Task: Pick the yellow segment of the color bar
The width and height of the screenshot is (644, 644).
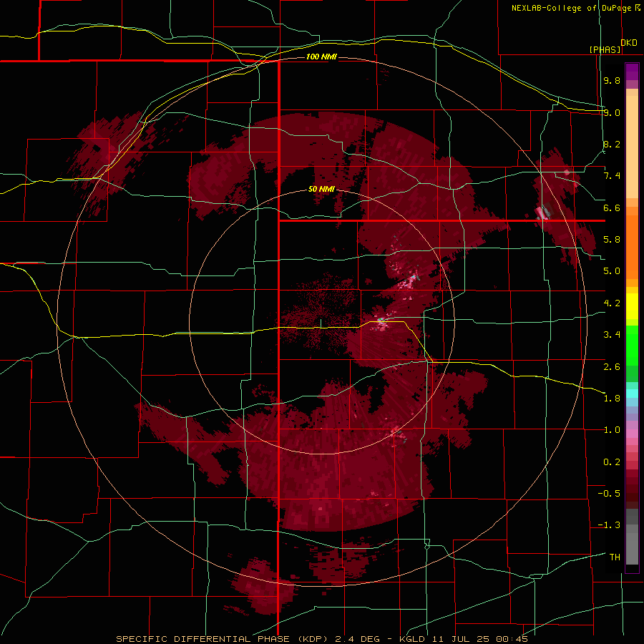Action: [x=632, y=306]
